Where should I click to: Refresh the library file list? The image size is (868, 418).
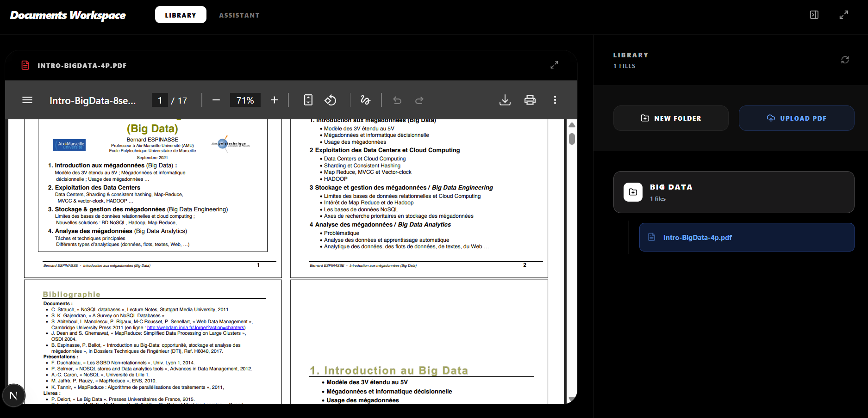tap(845, 60)
